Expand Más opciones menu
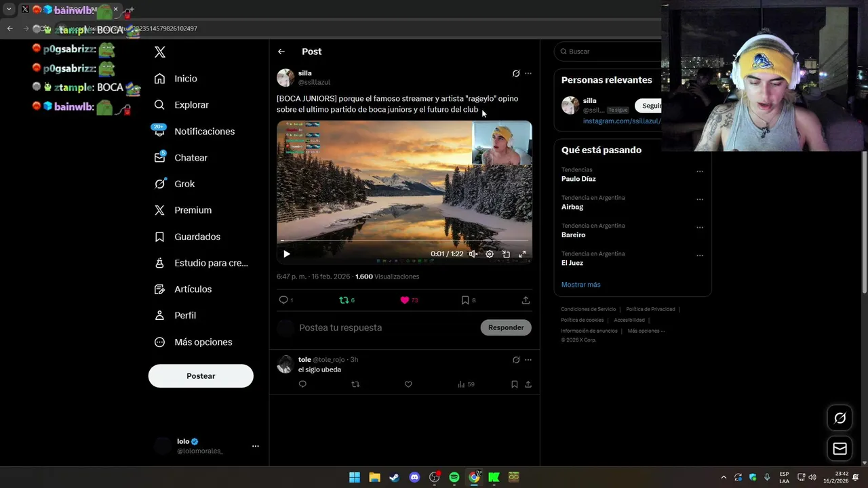 (x=193, y=342)
